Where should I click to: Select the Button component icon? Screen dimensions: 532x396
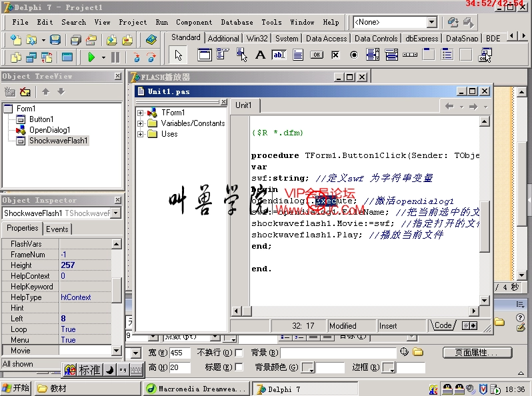click(x=317, y=55)
